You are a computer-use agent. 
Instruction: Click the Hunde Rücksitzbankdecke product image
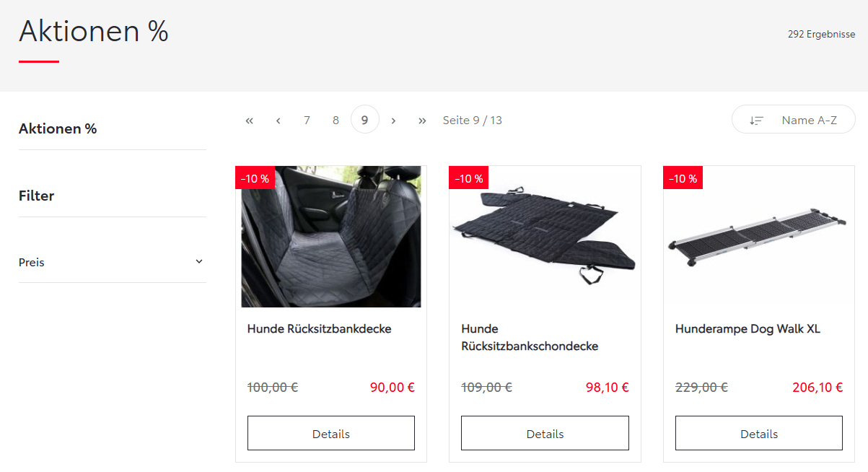(x=331, y=237)
